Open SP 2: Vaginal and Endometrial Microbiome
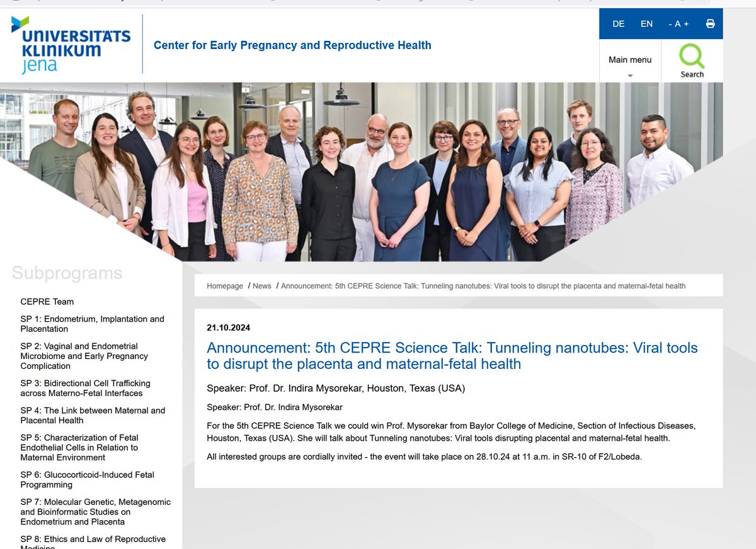Image resolution: width=756 pixels, height=549 pixels. tap(84, 356)
